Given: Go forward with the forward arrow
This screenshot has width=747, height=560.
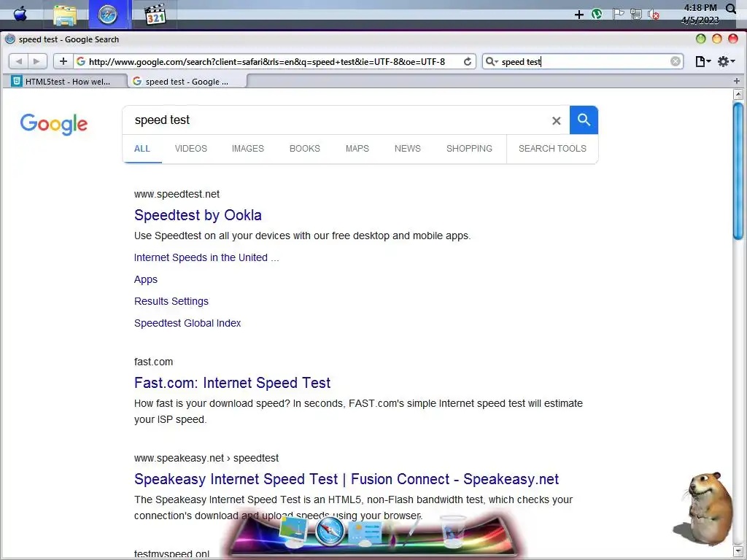Looking at the screenshot, I should [x=37, y=61].
